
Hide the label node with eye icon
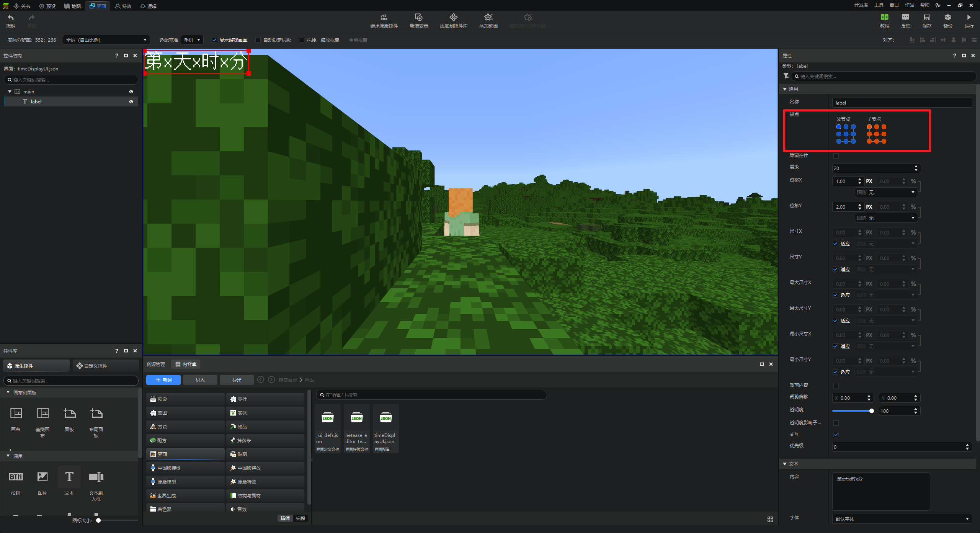click(x=131, y=101)
